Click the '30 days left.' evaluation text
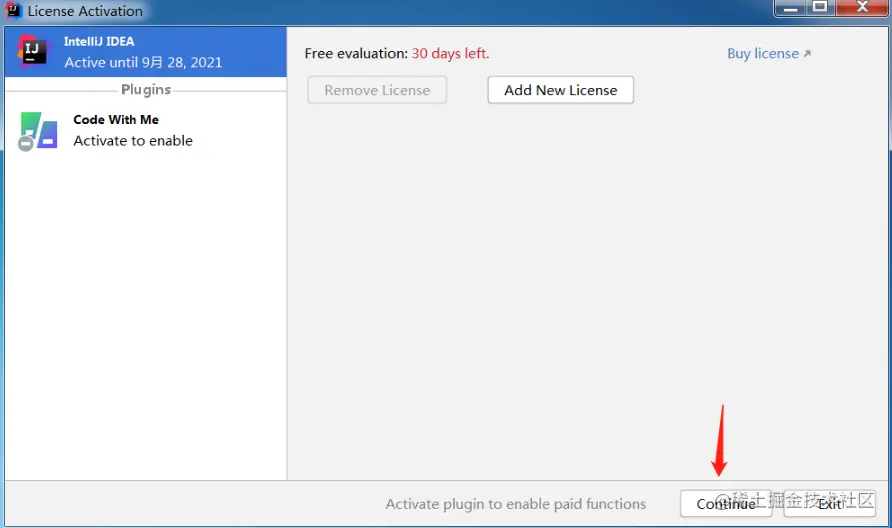This screenshot has width=892, height=528. (x=450, y=53)
